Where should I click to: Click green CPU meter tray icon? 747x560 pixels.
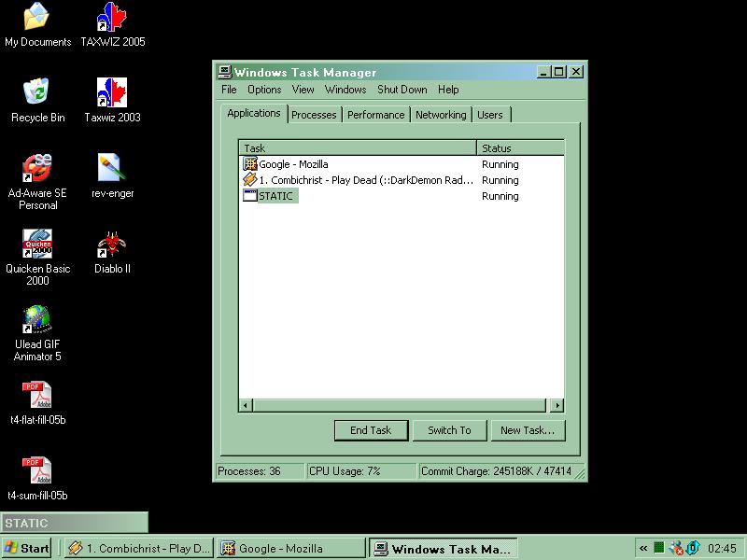click(x=659, y=548)
